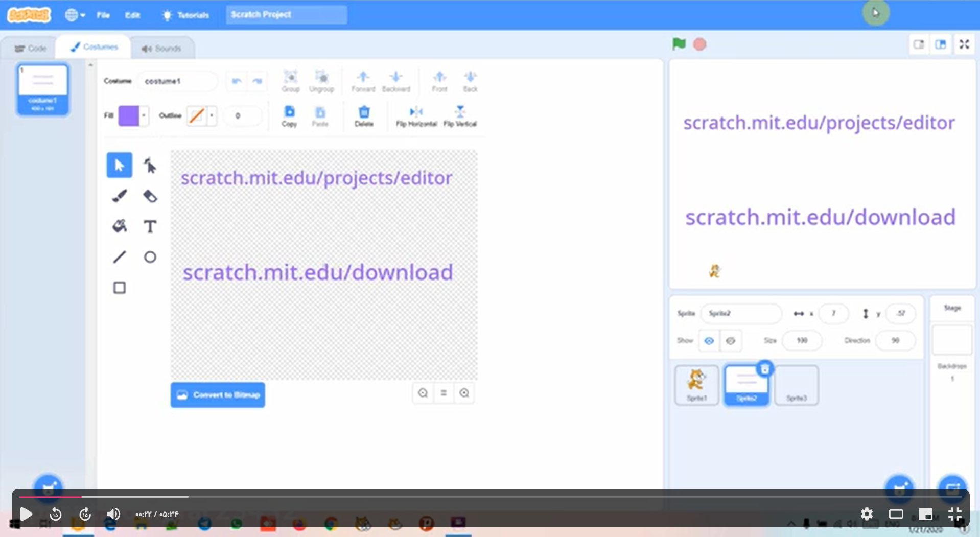Viewport: 980px width, 537px height.
Task: Copy the selected object
Action: (x=289, y=116)
